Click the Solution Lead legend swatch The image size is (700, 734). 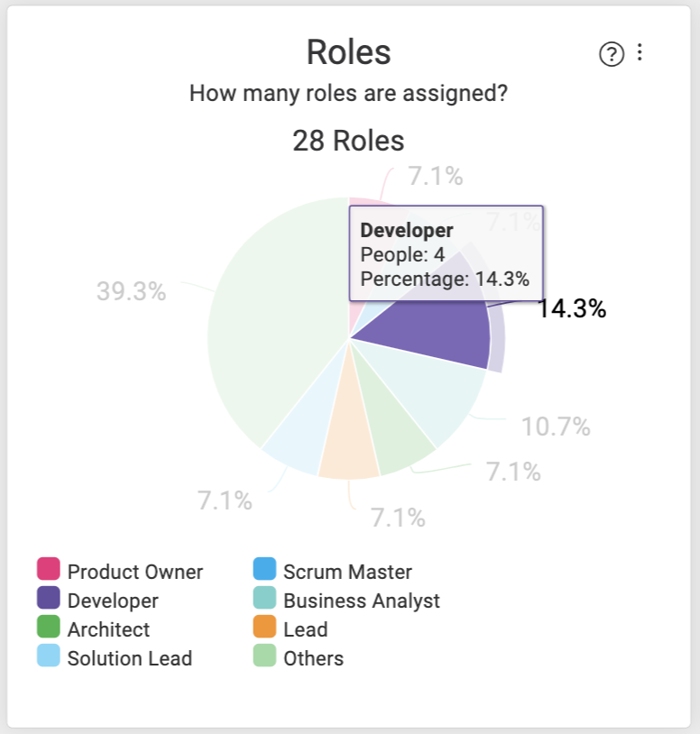(48, 656)
